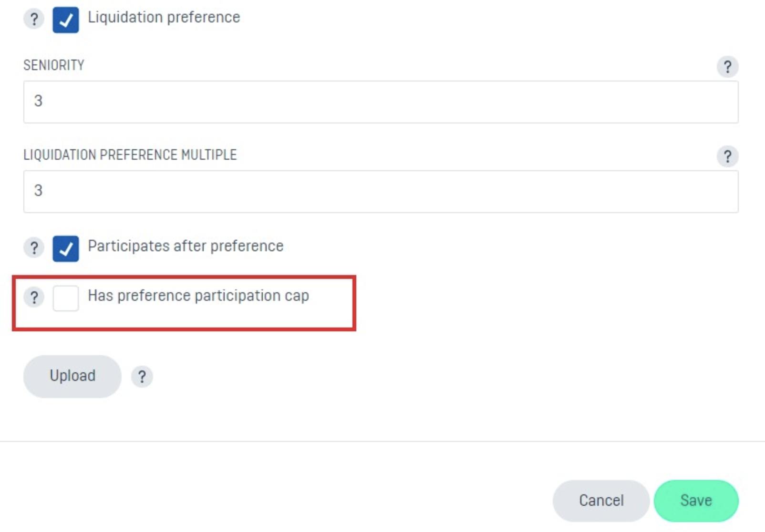Click into Liquidation Preference Multiple input
The image size is (765, 532).
point(381,191)
